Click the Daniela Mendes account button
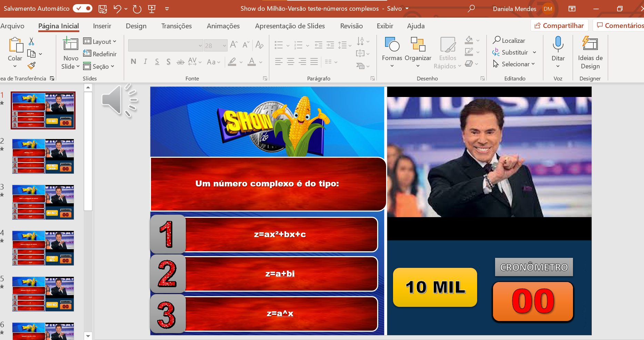This screenshot has height=340, width=644. [x=523, y=9]
